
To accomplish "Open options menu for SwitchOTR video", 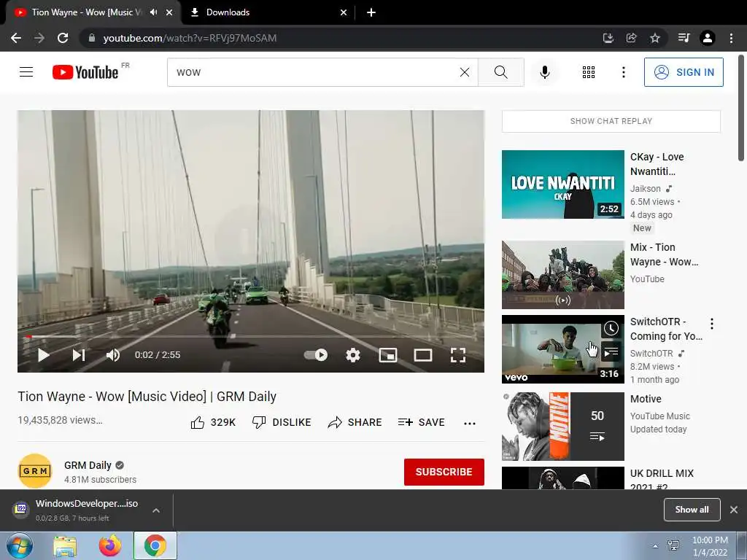I will [x=712, y=324].
